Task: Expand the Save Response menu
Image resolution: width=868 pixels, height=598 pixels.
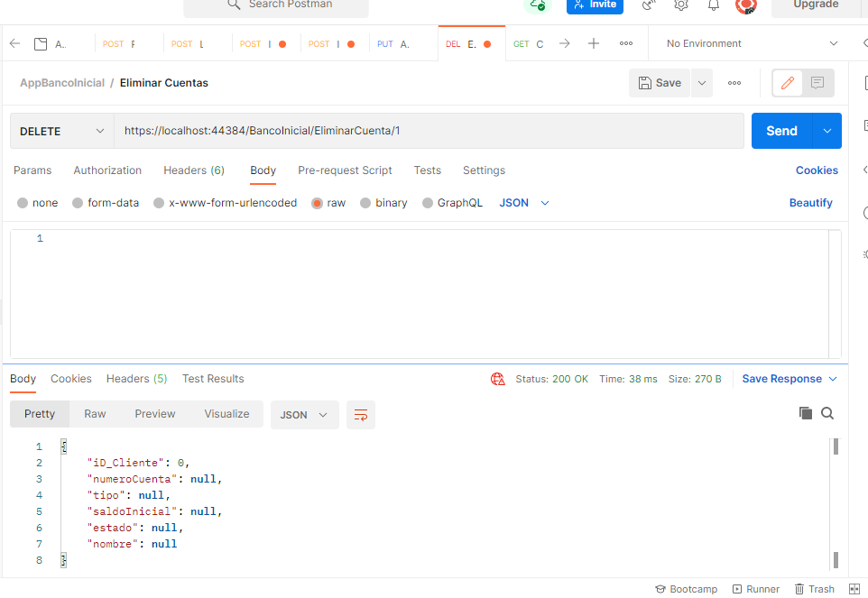Action: tap(790, 379)
